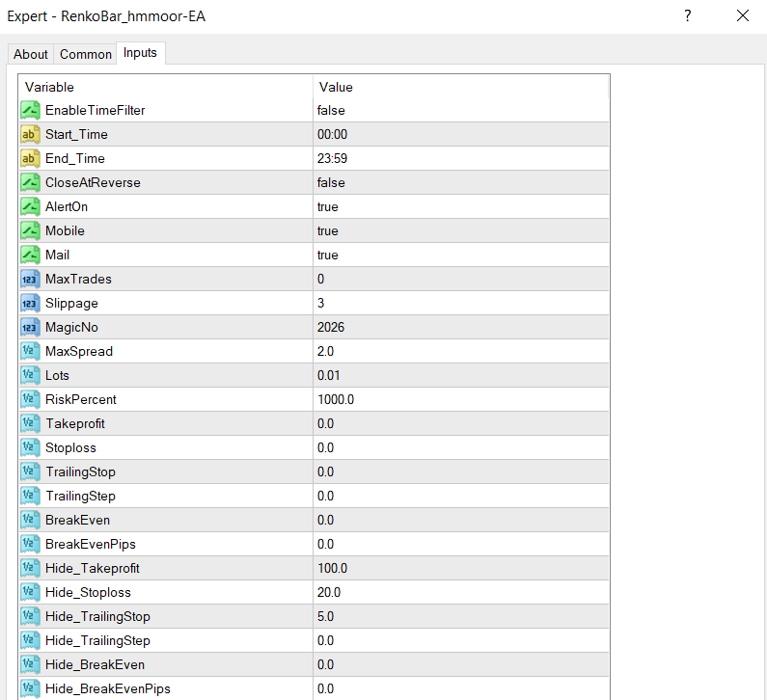The height and width of the screenshot is (700, 767).
Task: Click the string icon beside Start_Time
Action: click(x=30, y=134)
